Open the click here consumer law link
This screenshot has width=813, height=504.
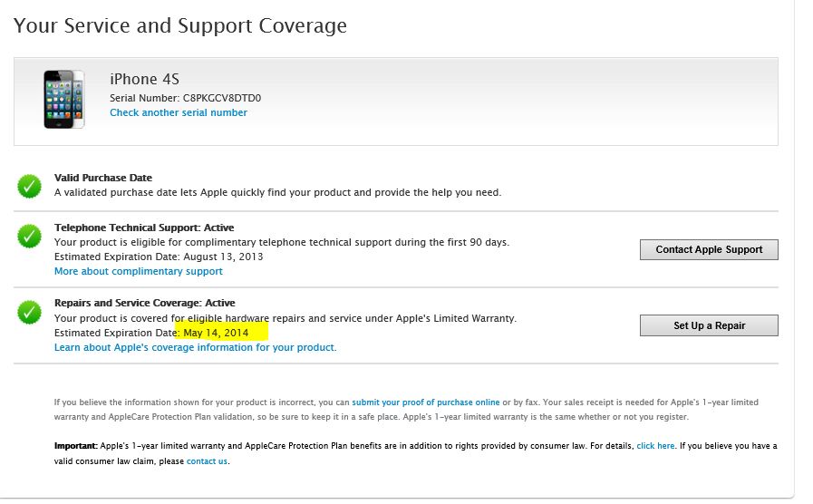click(x=655, y=446)
